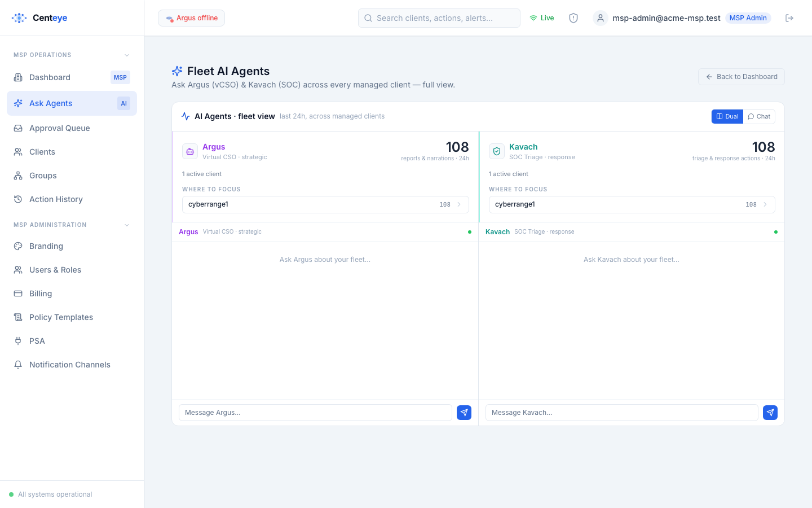
Task: Click the user avatar icon
Action: pyautogui.click(x=601, y=18)
